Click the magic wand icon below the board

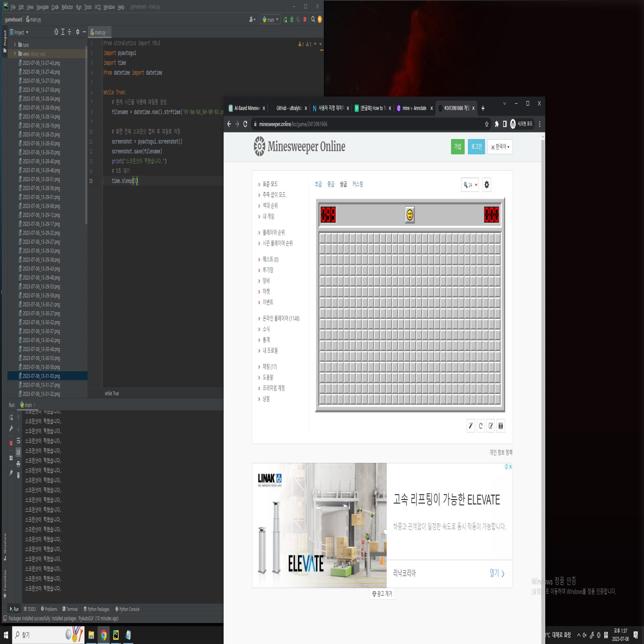point(470,426)
